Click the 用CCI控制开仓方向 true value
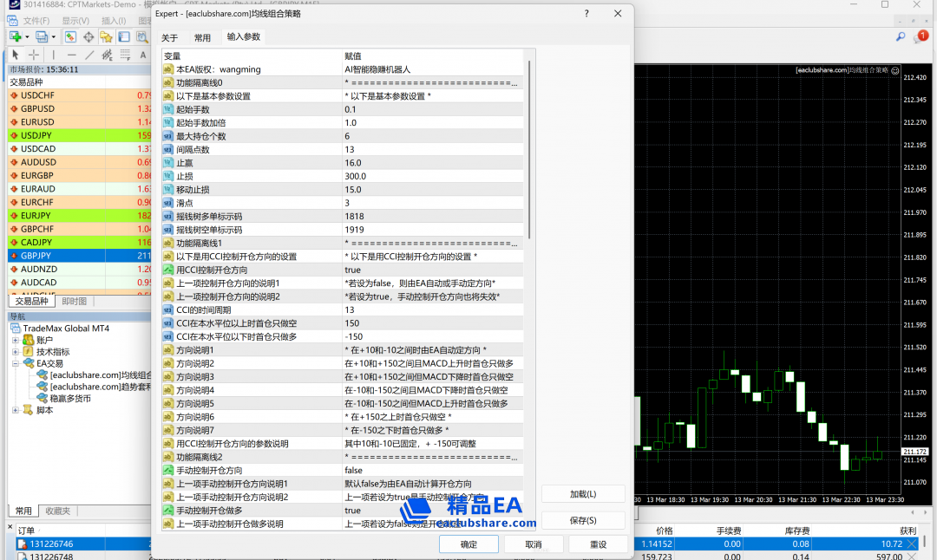Viewport: 937px width, 560px height. (x=352, y=270)
